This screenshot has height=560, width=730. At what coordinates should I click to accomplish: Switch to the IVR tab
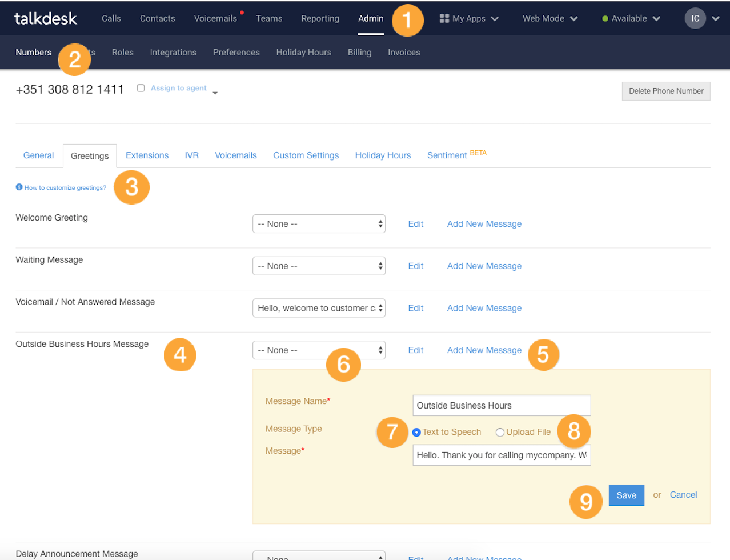point(192,155)
